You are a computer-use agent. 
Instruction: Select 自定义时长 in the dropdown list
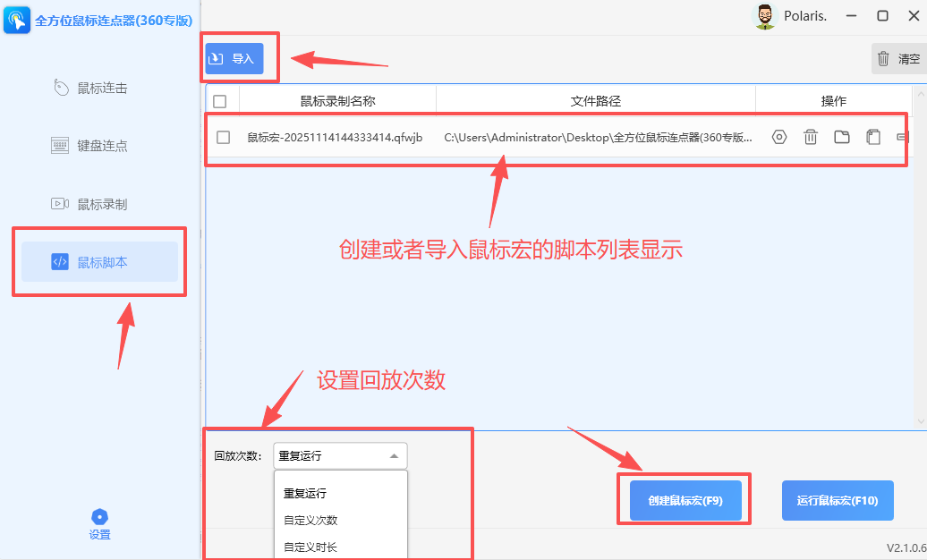tap(310, 547)
